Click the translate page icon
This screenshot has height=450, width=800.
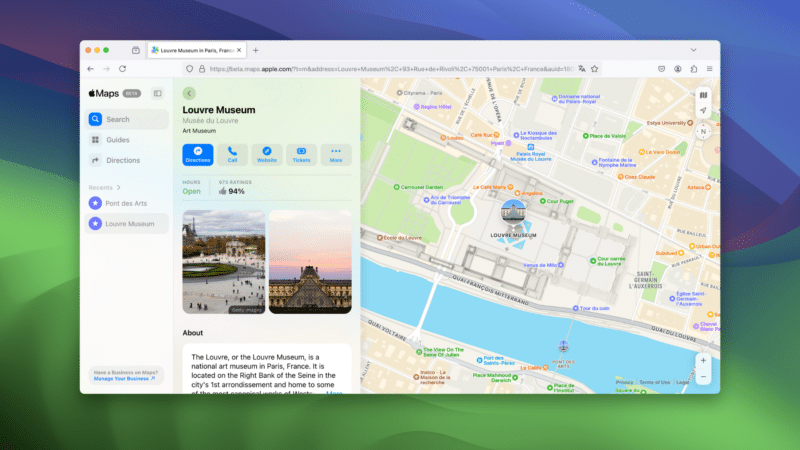click(x=582, y=69)
